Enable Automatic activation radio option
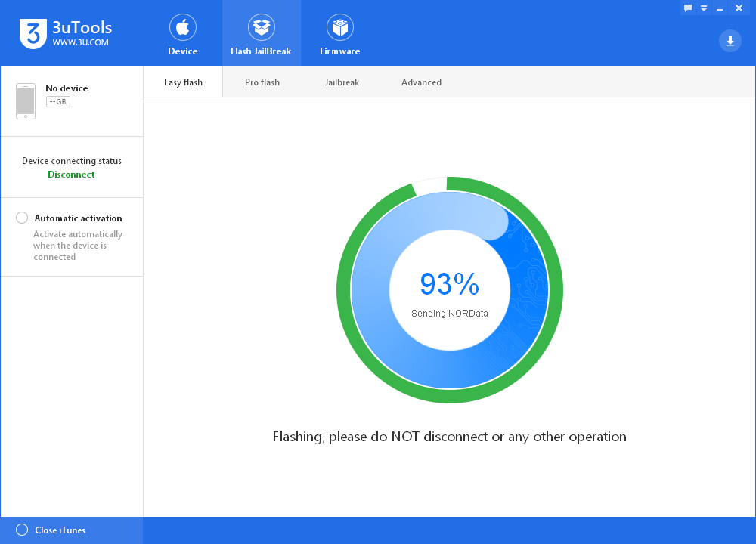The height and width of the screenshot is (544, 756). click(22, 218)
